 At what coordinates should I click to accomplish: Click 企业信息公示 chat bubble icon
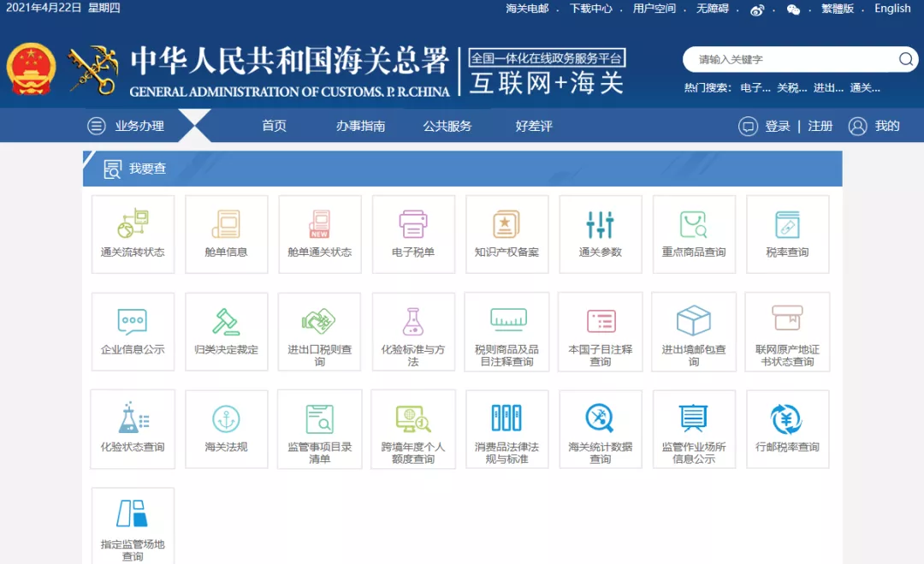(133, 321)
